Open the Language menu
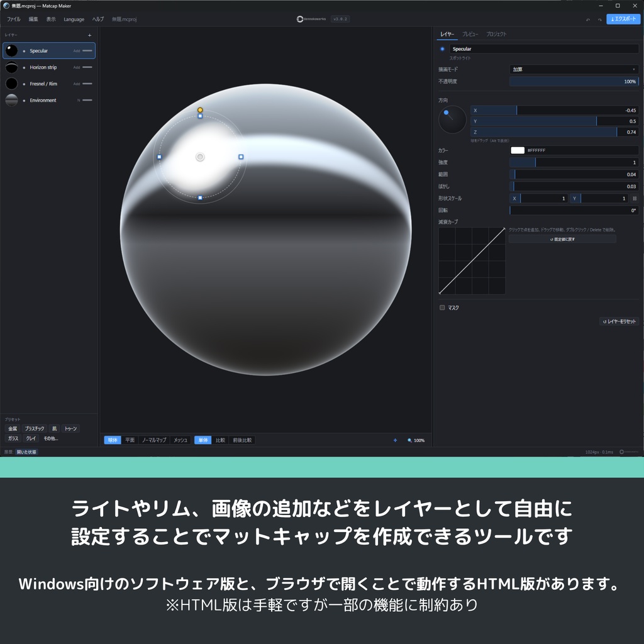Image resolution: width=644 pixels, height=644 pixels. [74, 19]
